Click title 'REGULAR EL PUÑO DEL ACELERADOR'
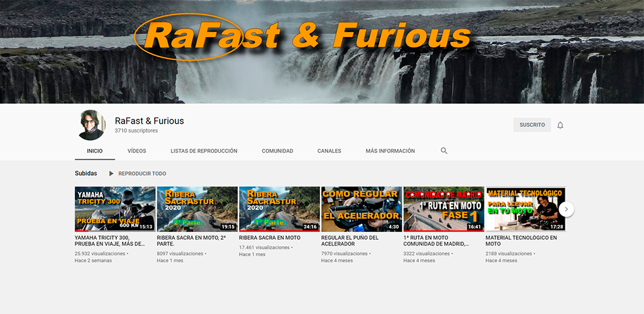The image size is (644, 314). point(350,241)
